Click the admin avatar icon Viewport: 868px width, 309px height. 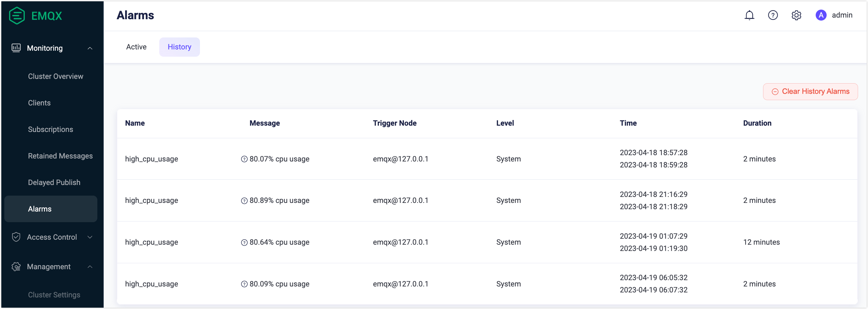821,15
